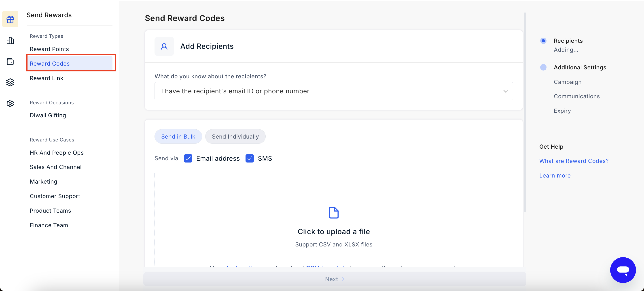The image size is (644, 291).
Task: Open the bar chart analytics sidebar icon
Action: (x=10, y=40)
